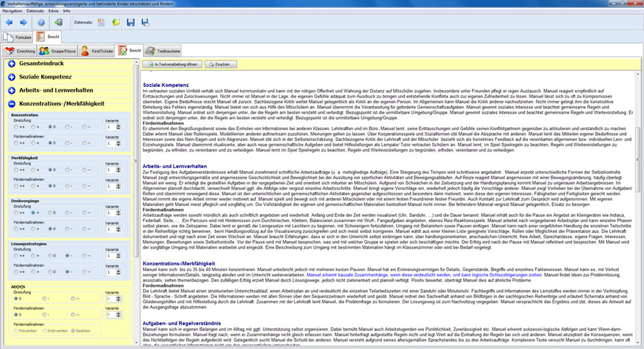Set Merkfähigkeit Einstufung to double minus
The height and width of the screenshot is (349, 644).
(84, 169)
